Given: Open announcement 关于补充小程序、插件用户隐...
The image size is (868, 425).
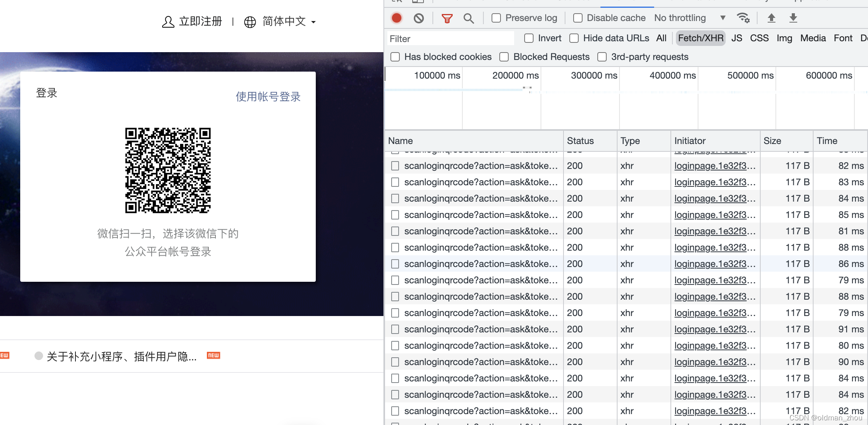Looking at the screenshot, I should click(122, 356).
